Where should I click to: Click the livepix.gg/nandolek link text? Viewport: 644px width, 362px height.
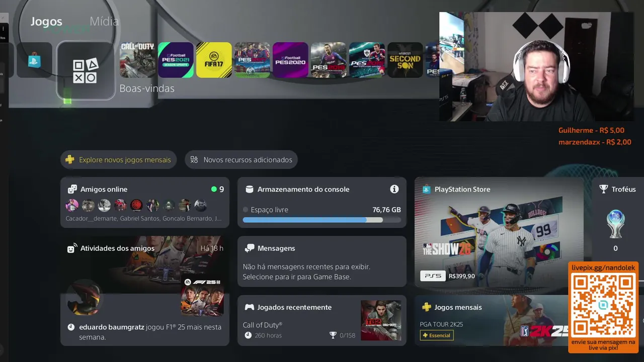coord(603,268)
